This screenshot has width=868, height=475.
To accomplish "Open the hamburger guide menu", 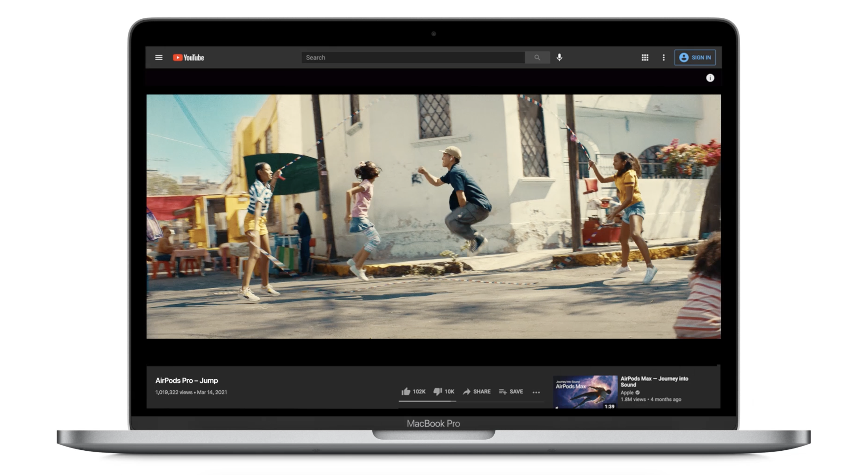I will pos(159,58).
